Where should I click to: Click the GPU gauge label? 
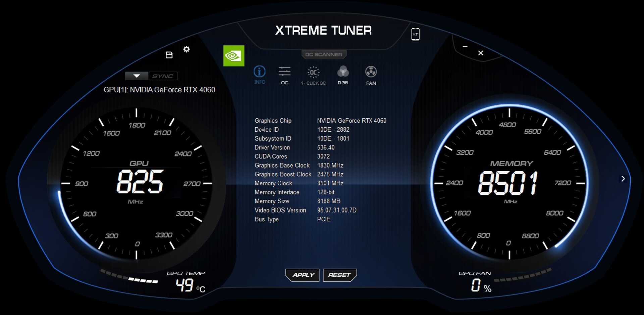pyautogui.click(x=139, y=164)
